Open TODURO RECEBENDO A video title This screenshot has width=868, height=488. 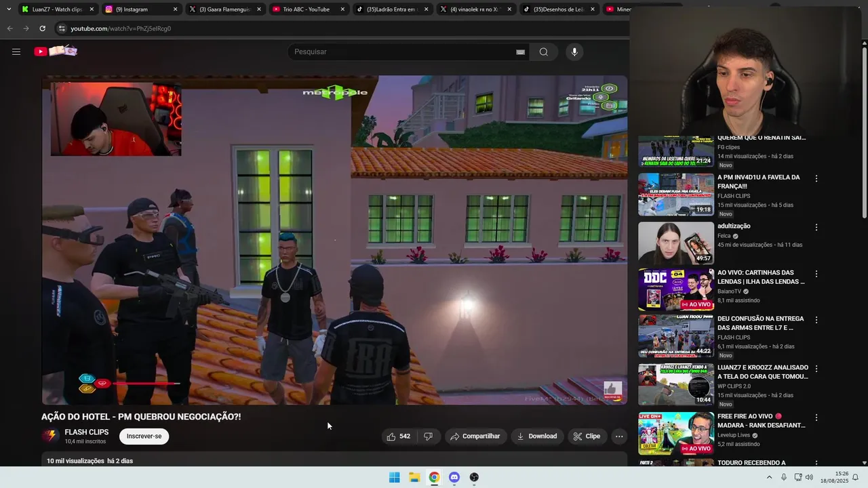751,463
